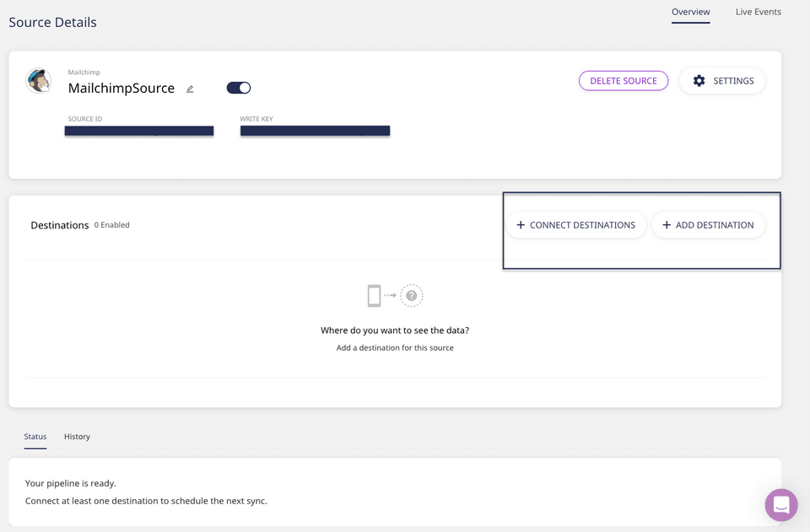Click the MailchimpSource name text

(121, 89)
